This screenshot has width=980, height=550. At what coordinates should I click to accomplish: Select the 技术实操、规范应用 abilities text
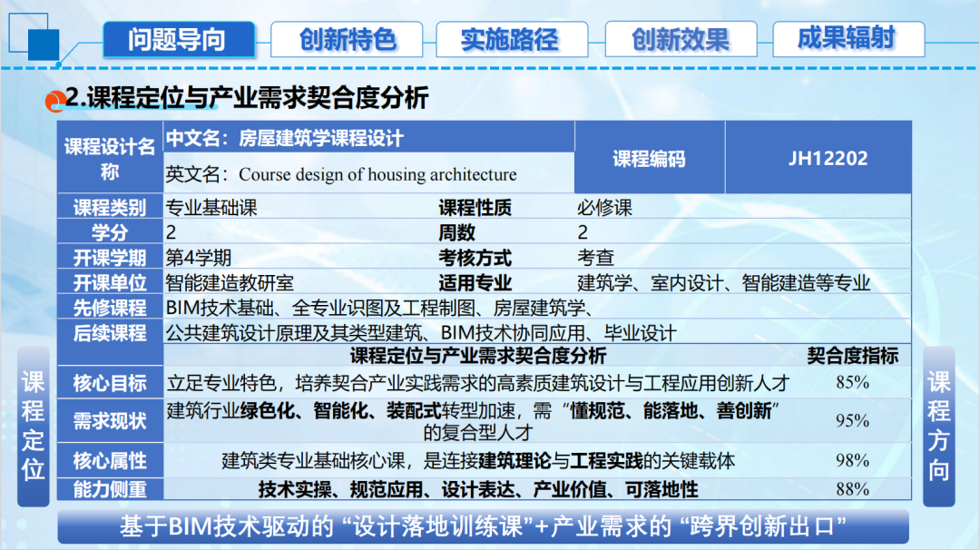[x=478, y=489]
